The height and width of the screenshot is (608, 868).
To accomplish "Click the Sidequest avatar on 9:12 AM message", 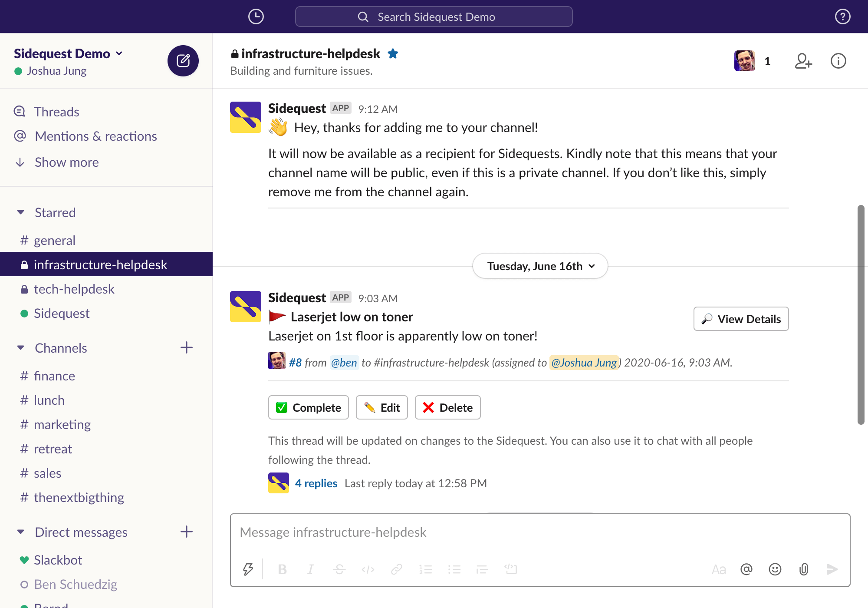I will click(x=246, y=117).
